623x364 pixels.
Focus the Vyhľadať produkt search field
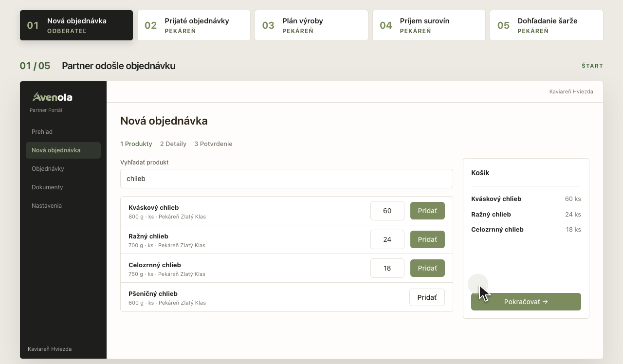[287, 179]
